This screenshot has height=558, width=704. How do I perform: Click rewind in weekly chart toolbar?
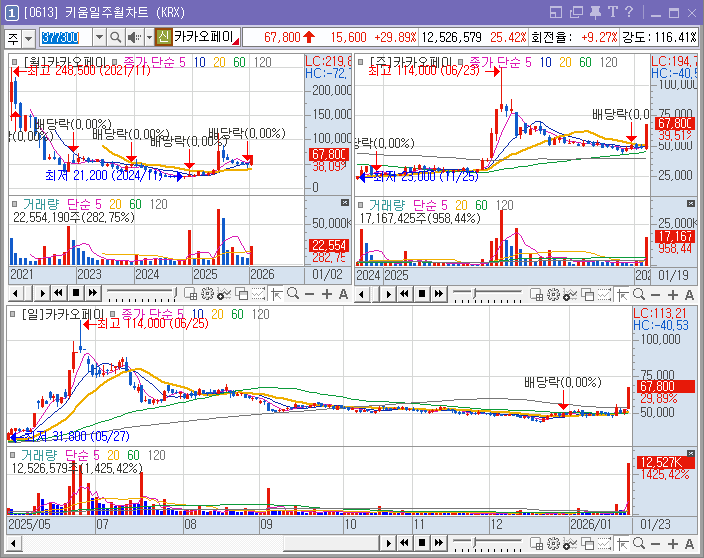click(405, 294)
